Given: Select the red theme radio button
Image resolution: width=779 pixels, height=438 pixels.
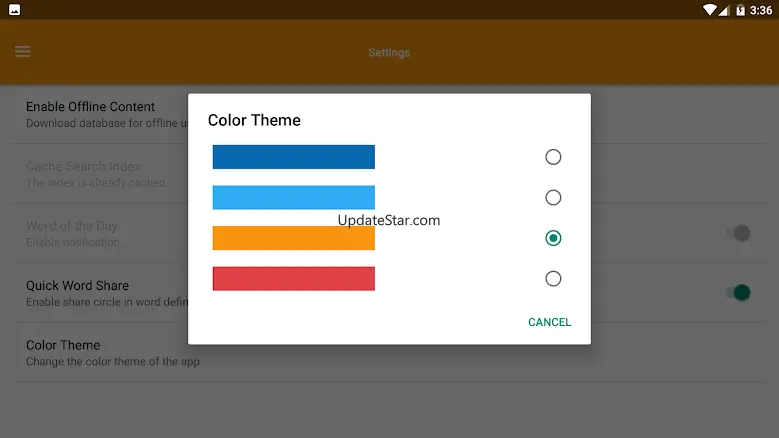Looking at the screenshot, I should (x=553, y=279).
